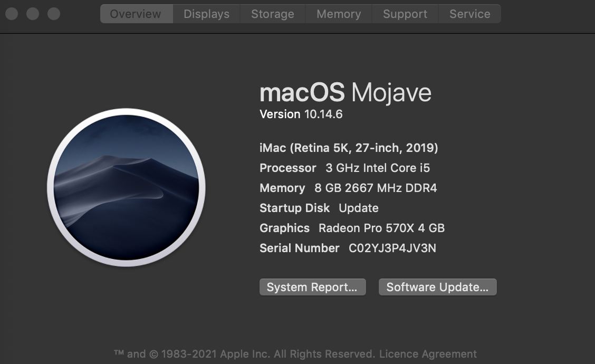
Task: Open the Licence Agreement link
Action: click(428, 354)
